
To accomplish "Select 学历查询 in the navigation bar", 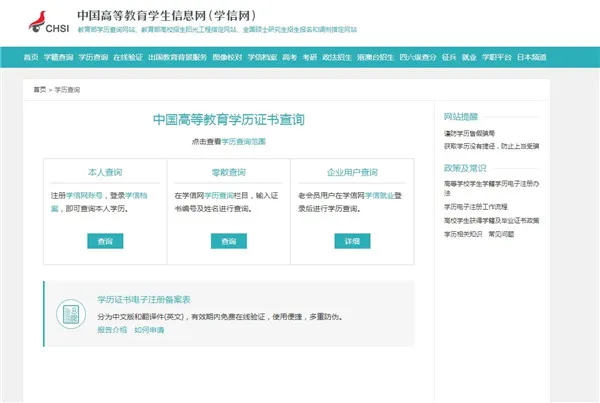I will click(93, 57).
